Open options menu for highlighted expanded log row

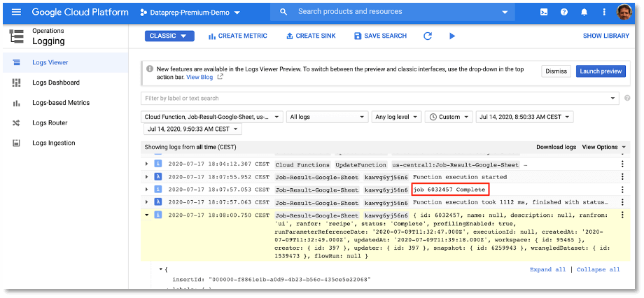click(x=622, y=215)
